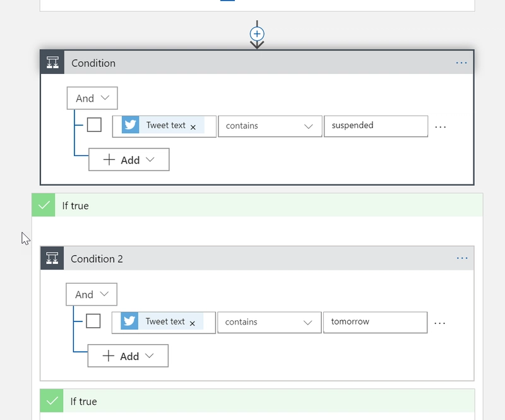Screen dimensions: 505x420
Task: Expand the And dropdown in Condition
Action: click(x=92, y=99)
